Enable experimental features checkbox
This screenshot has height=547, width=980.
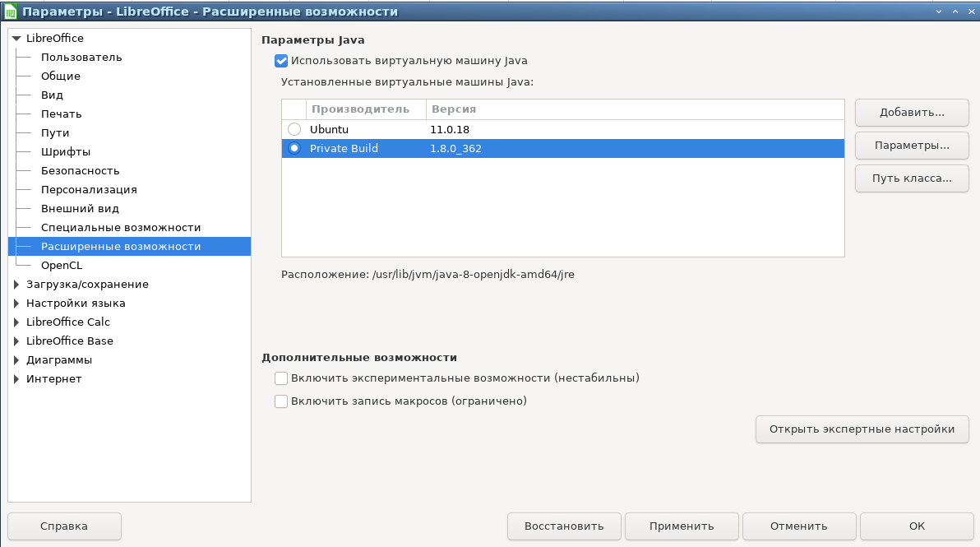(x=281, y=378)
